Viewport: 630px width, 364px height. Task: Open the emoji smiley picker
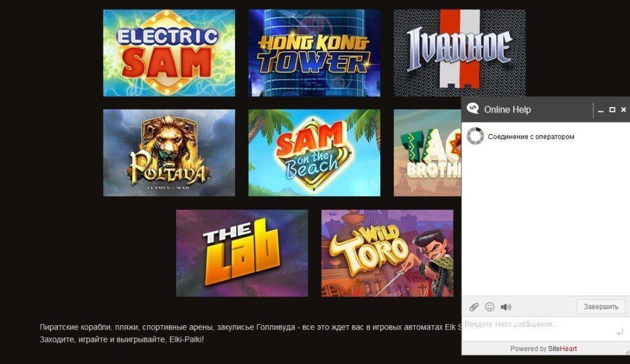489,307
